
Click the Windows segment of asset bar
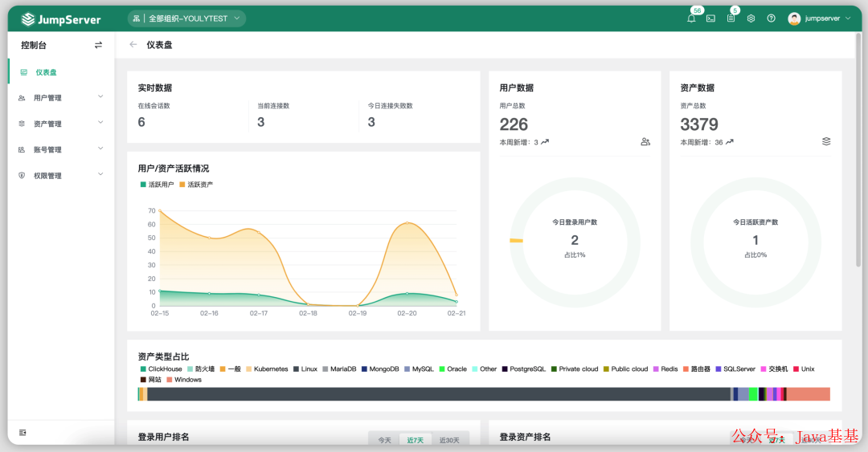coord(809,394)
